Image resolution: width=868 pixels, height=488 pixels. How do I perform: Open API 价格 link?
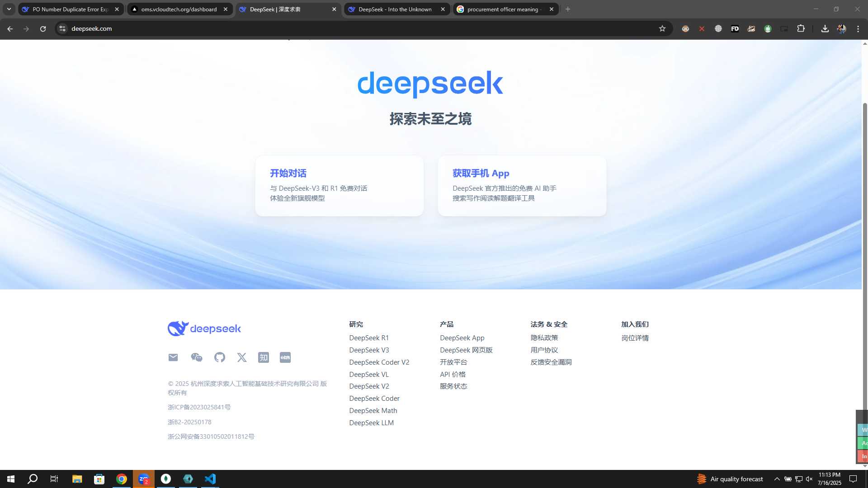pyautogui.click(x=453, y=375)
